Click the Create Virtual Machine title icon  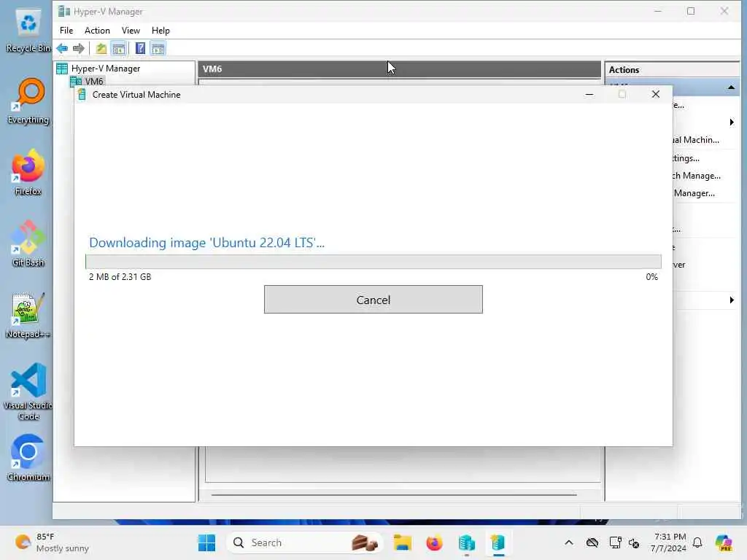(x=82, y=94)
